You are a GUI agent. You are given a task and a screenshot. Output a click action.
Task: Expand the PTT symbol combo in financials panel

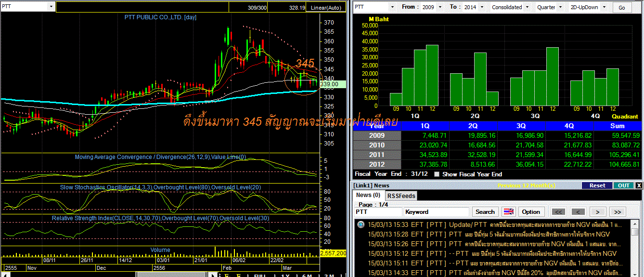[x=392, y=7]
